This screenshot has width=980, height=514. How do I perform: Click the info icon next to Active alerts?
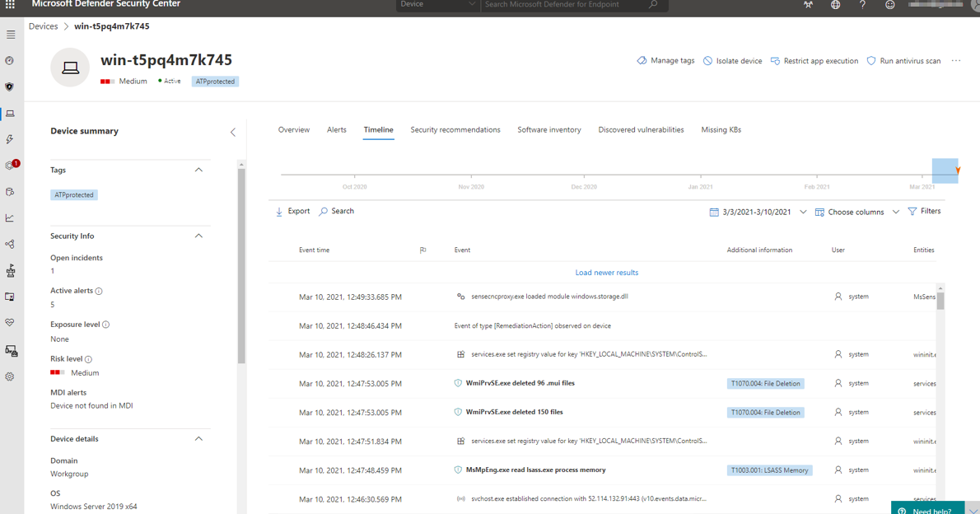pyautogui.click(x=99, y=291)
